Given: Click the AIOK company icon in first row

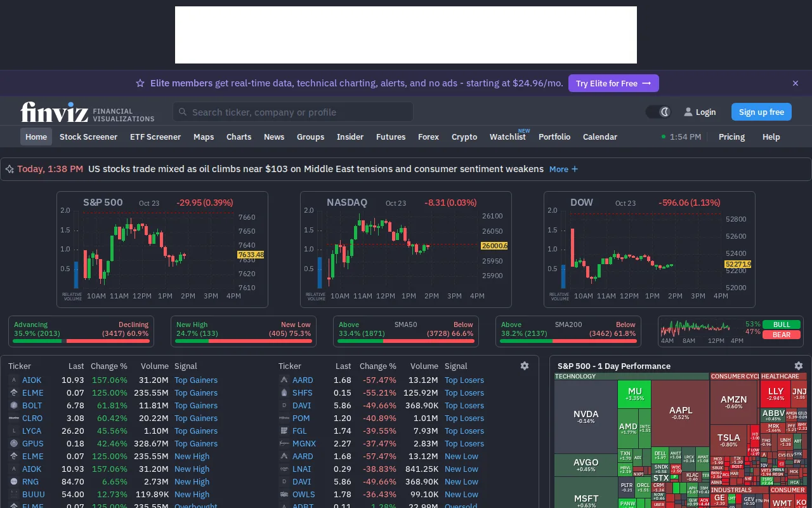Looking at the screenshot, I should click(14, 380).
